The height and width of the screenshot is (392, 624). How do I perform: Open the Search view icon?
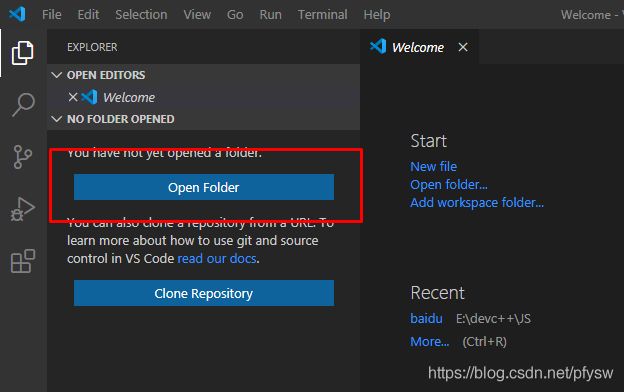point(23,105)
